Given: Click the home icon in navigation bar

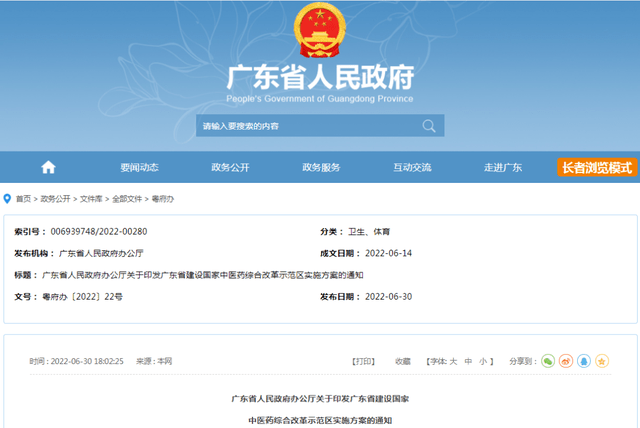Looking at the screenshot, I should 48,167.
